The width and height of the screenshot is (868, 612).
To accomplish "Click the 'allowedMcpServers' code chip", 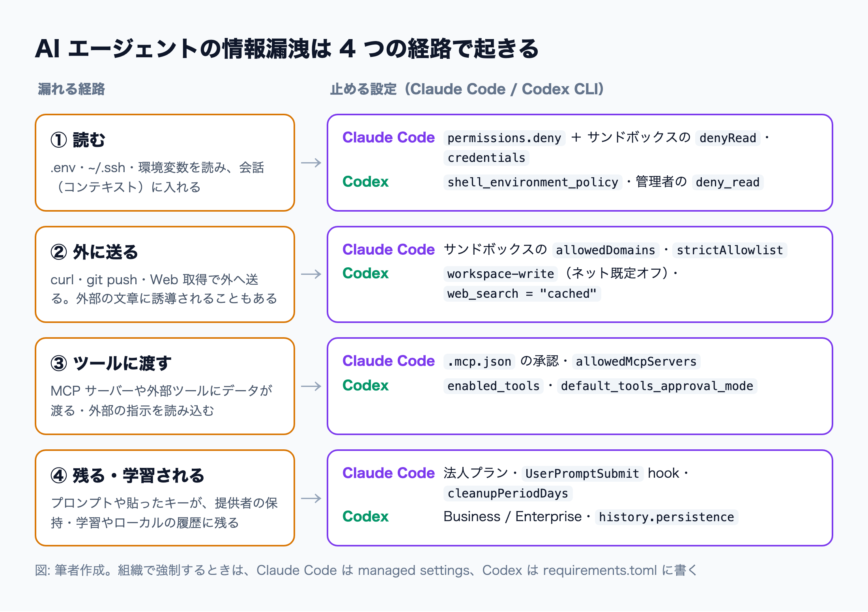I will pyautogui.click(x=636, y=362).
